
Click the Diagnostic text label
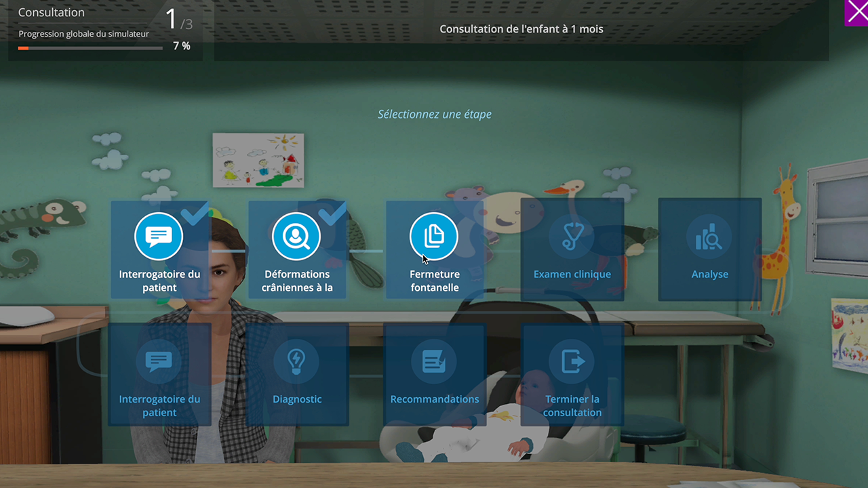[297, 399]
